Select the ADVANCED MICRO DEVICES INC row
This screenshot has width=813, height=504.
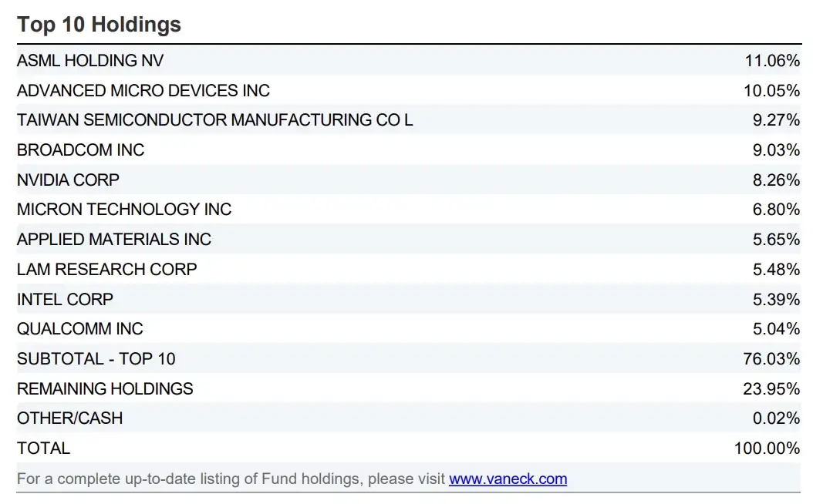(409, 91)
